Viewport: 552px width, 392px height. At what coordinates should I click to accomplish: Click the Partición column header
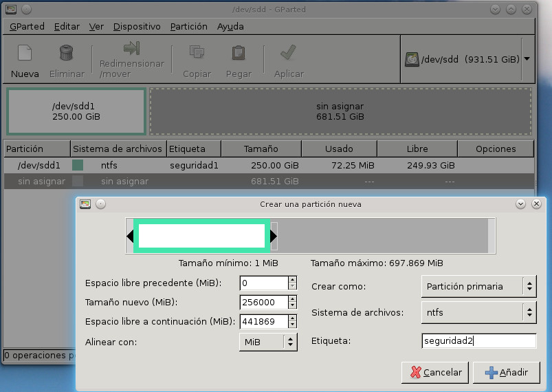click(37, 149)
